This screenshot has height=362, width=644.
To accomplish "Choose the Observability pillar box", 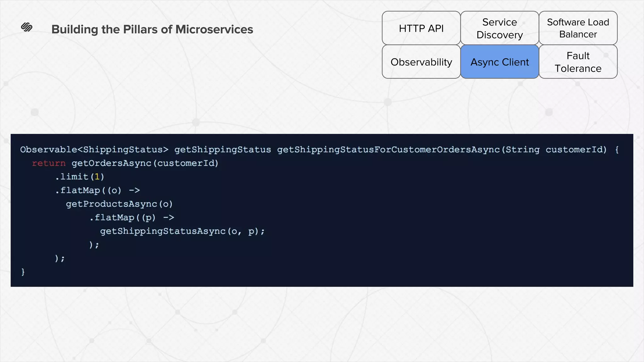I will pos(421,62).
